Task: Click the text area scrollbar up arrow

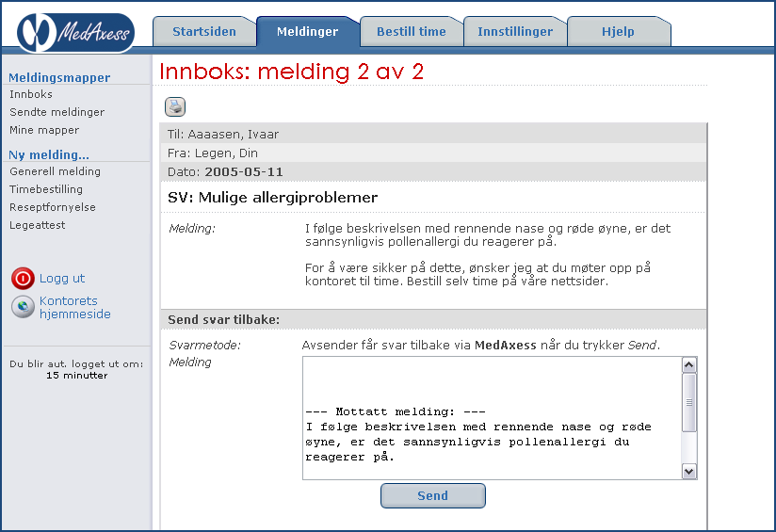Action: [688, 365]
